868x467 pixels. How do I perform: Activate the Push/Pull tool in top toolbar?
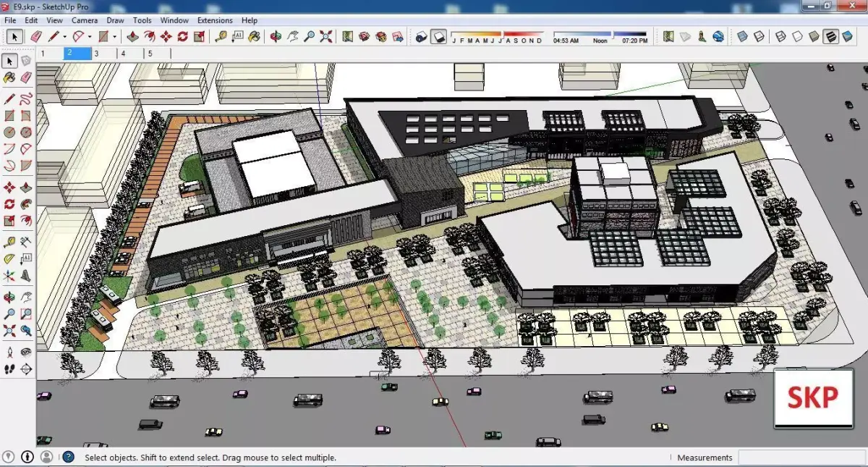[x=132, y=36]
